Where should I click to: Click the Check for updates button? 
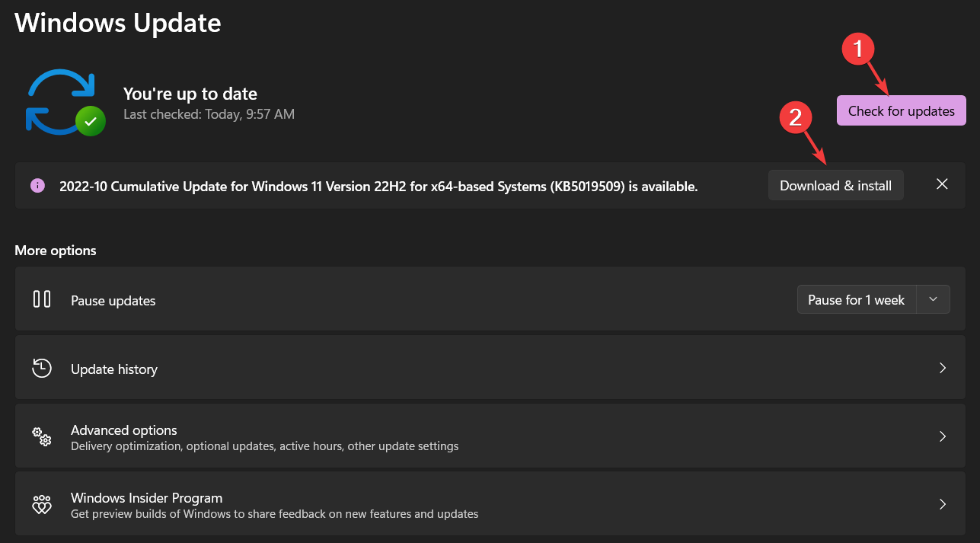coord(901,110)
